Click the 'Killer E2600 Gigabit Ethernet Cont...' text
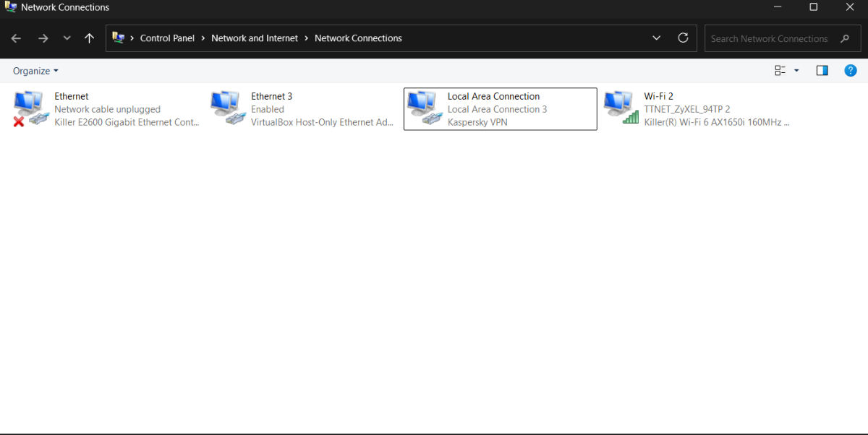 [x=127, y=122]
